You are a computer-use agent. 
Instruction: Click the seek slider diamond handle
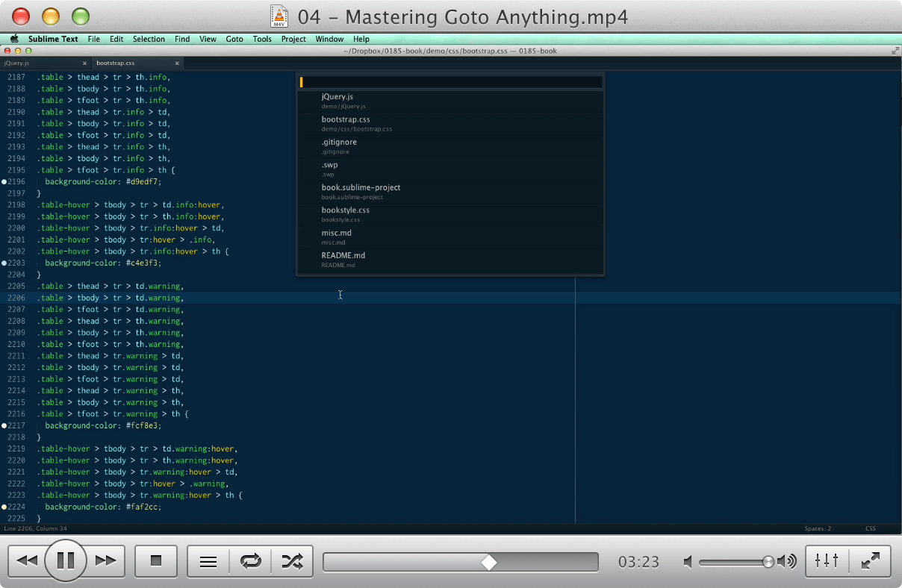point(489,562)
